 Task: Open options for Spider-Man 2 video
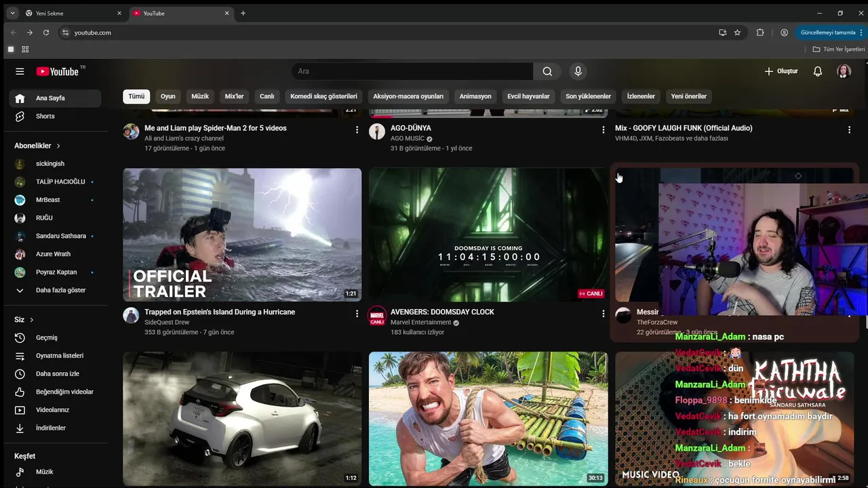(x=357, y=129)
